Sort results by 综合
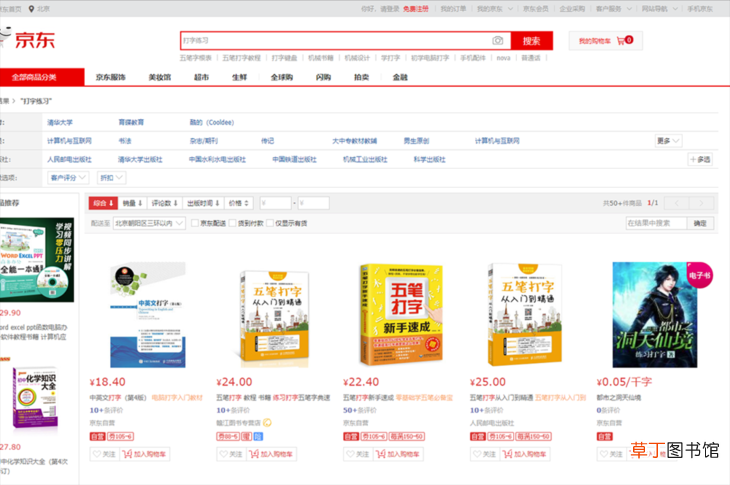 click(103, 203)
